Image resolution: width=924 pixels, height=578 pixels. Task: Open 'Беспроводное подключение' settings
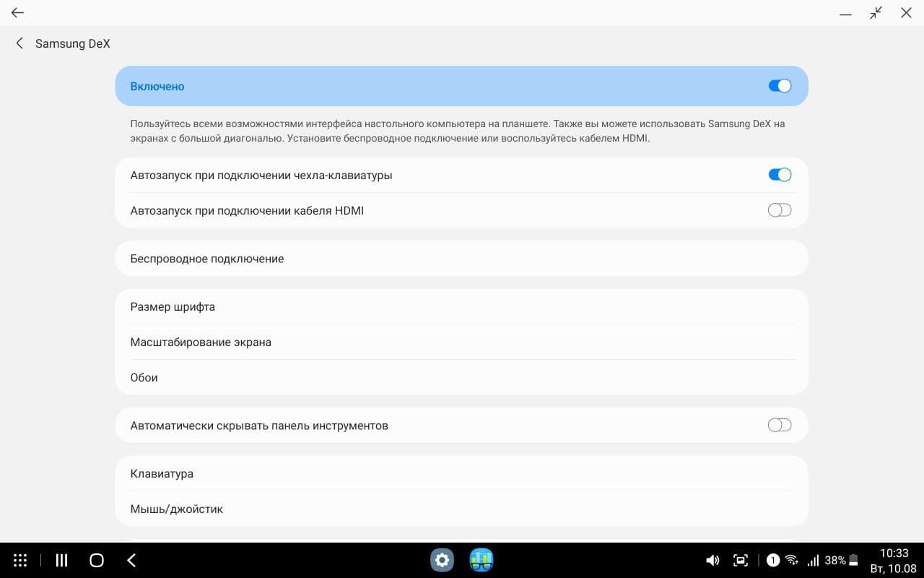462,258
